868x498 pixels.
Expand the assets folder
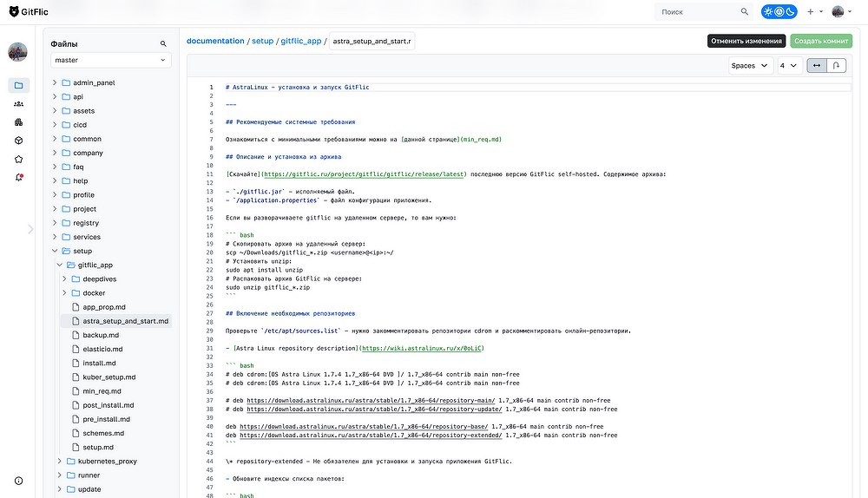[x=54, y=111]
